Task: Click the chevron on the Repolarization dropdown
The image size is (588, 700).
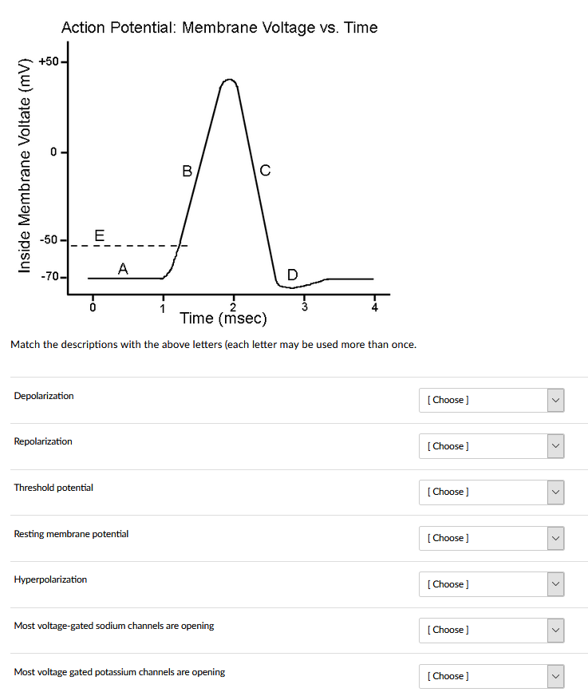Action: click(555, 446)
